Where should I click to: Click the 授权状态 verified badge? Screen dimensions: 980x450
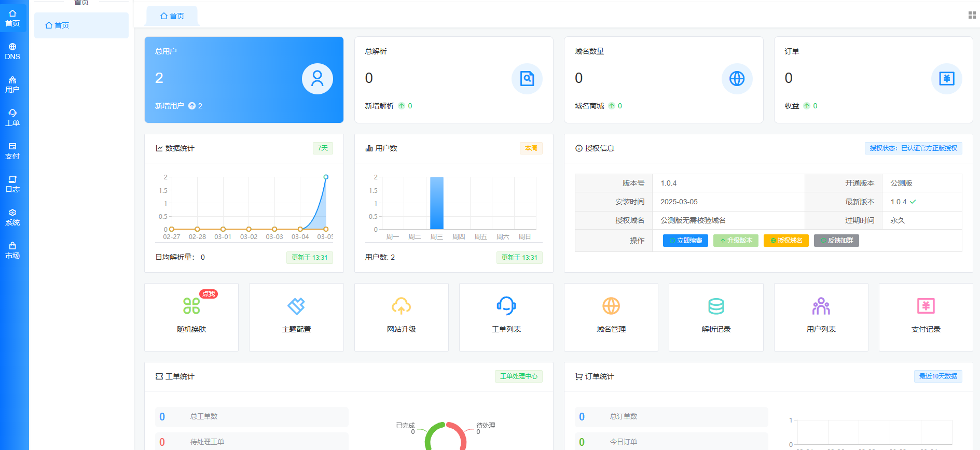point(914,148)
